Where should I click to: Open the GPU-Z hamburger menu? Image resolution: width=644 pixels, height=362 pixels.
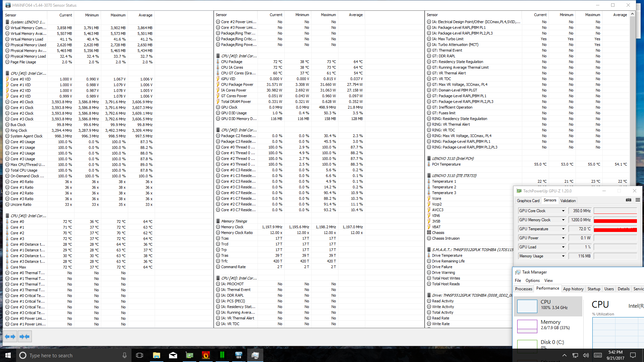point(638,200)
